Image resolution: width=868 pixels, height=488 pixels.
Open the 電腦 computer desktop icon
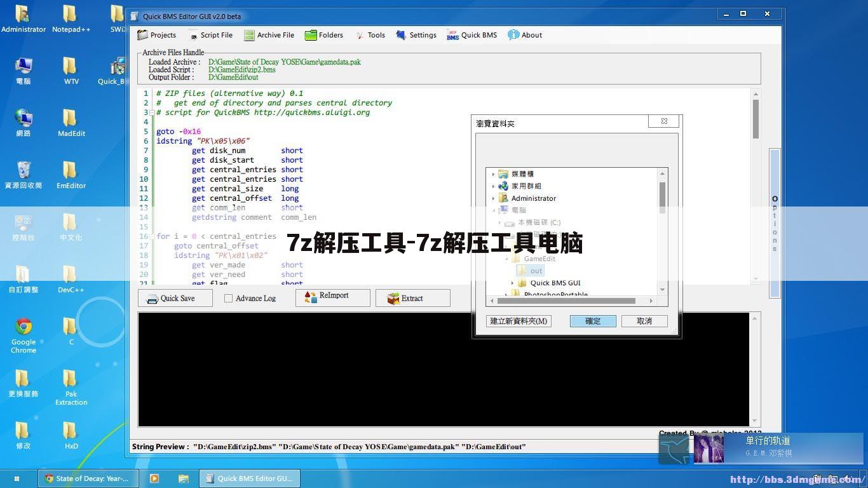[24, 71]
